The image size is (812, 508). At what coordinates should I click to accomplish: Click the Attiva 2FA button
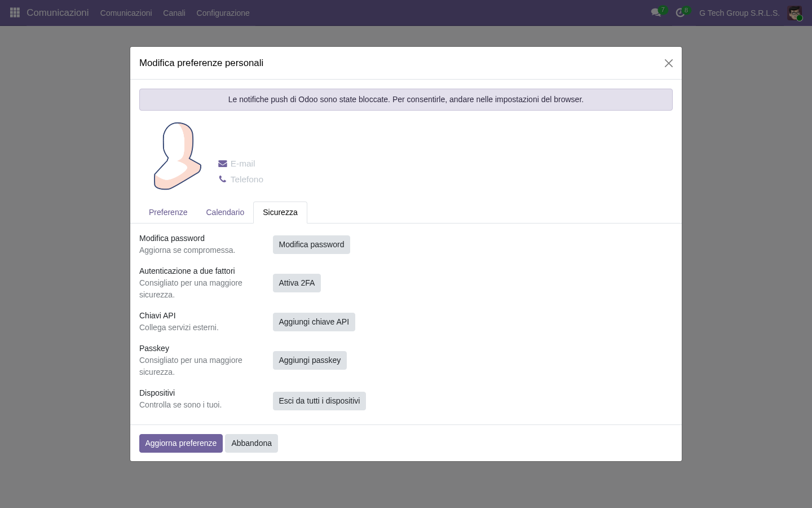tap(297, 283)
